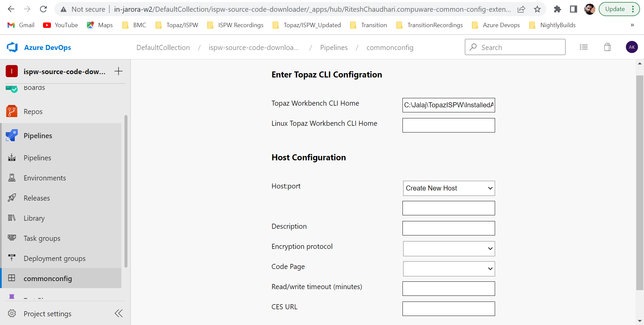Click the CES URL input field
The height and width of the screenshot is (325, 644).
tap(448, 309)
